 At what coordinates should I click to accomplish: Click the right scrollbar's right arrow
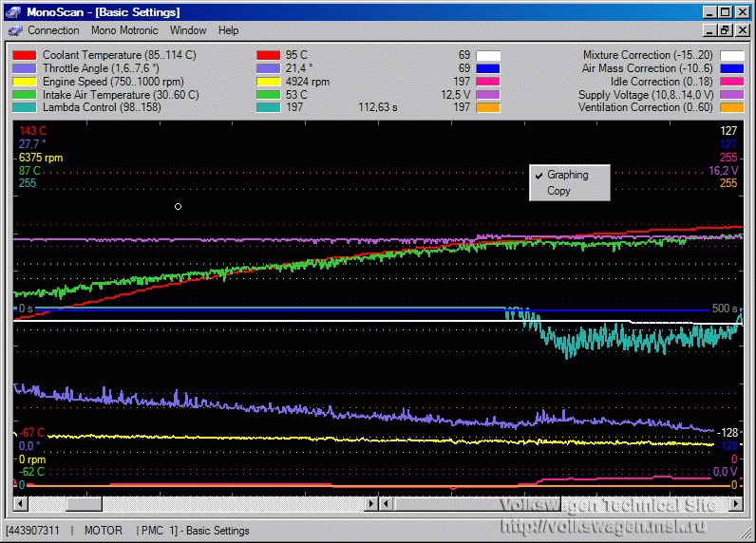[736, 504]
